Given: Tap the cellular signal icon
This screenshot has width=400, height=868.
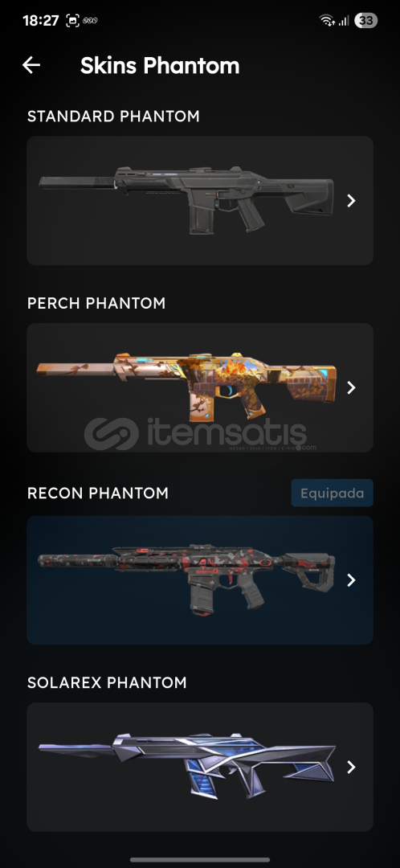Looking at the screenshot, I should (344, 21).
